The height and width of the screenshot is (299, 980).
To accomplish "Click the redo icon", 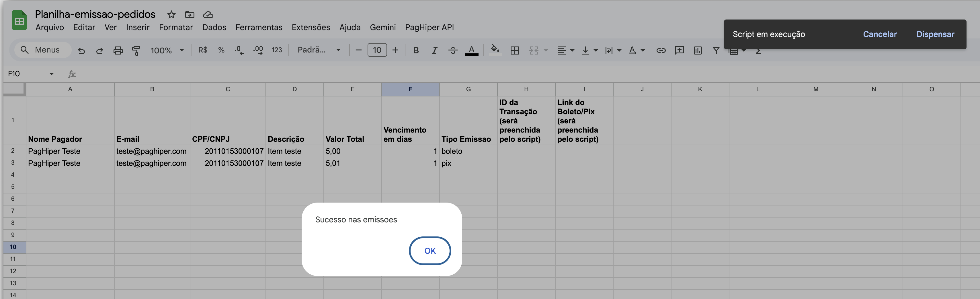I will 100,50.
